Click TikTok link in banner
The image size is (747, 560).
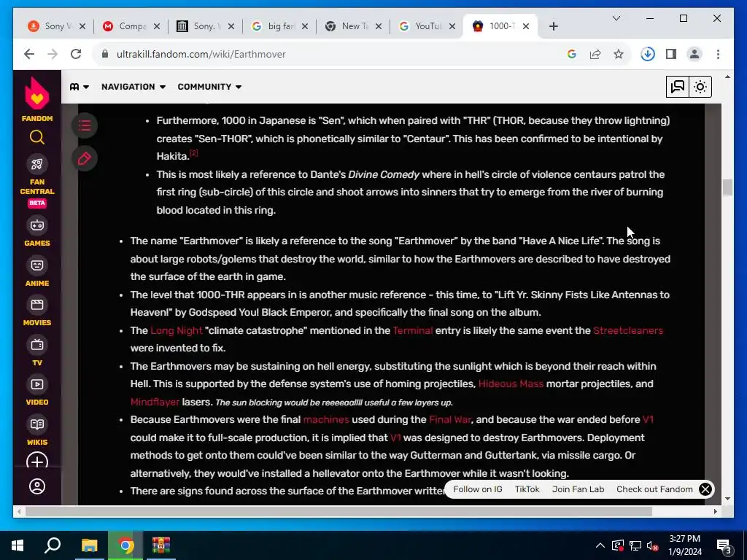[527, 489]
